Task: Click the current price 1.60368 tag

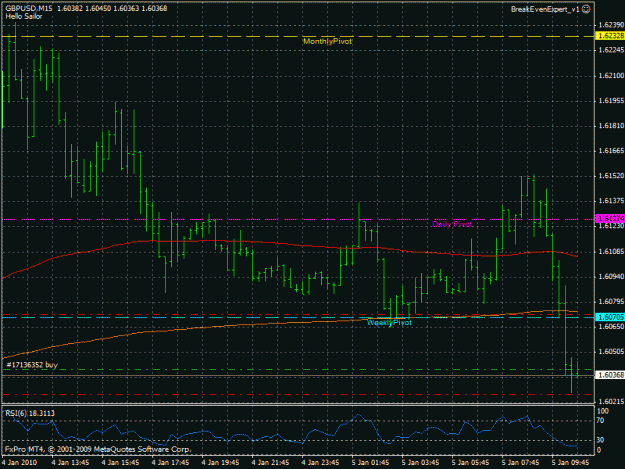Action: point(610,375)
